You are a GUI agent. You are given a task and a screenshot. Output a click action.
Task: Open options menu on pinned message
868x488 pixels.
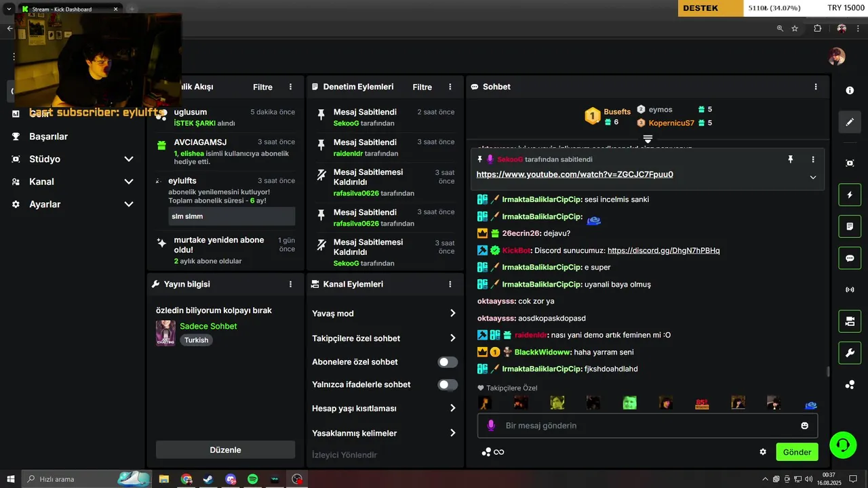point(813,159)
